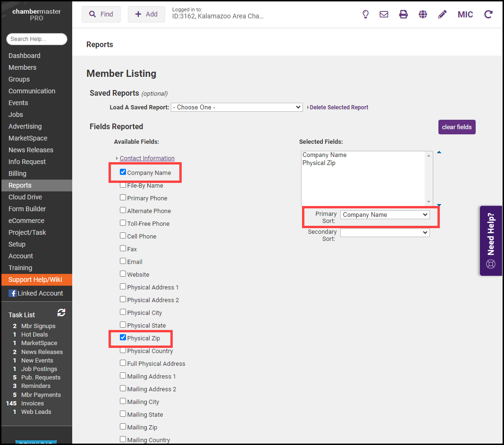Uncheck the Company Name checkbox
504x445 pixels.
point(123,172)
